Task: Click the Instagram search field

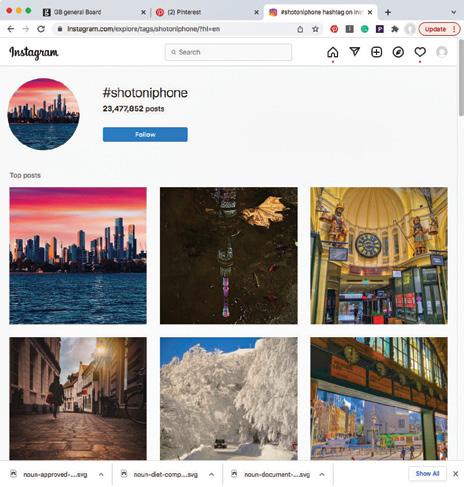Action: click(228, 52)
